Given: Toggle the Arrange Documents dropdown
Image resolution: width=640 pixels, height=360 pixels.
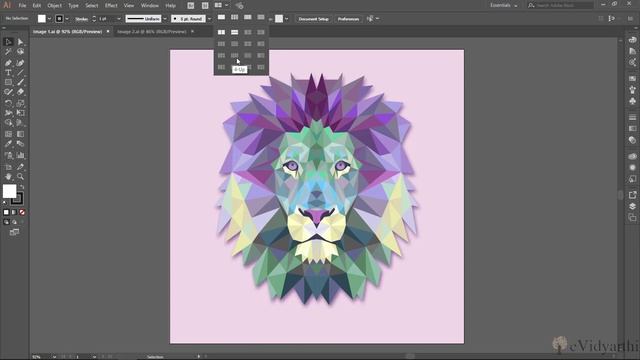Looking at the screenshot, I should point(222,6).
